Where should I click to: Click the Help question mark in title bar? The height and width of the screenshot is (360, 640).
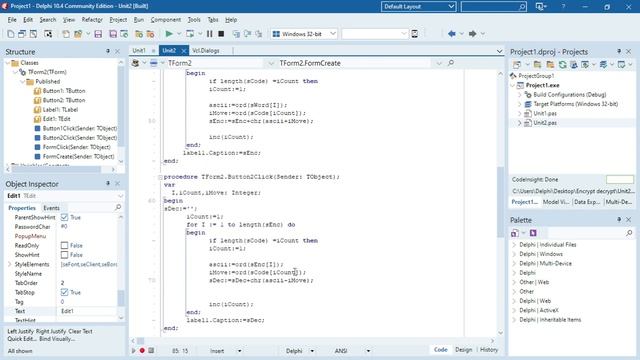coord(564,7)
